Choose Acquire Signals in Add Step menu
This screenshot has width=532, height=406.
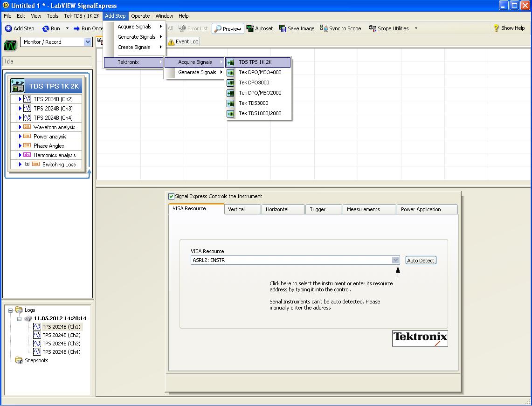coord(134,27)
